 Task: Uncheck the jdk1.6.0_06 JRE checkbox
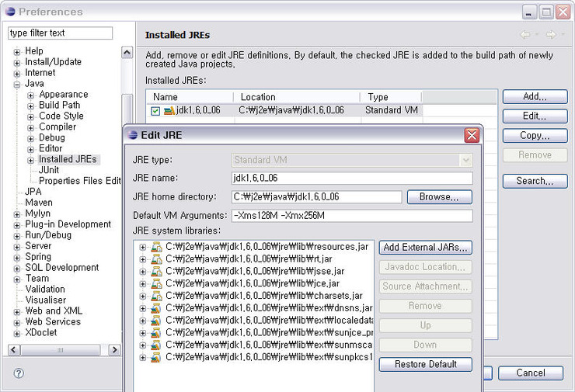(155, 111)
